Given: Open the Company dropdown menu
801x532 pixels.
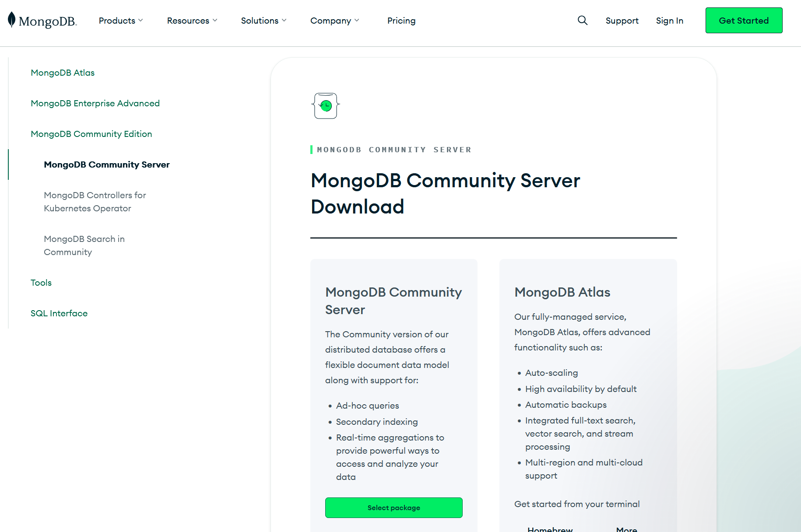Looking at the screenshot, I should pyautogui.click(x=334, y=21).
